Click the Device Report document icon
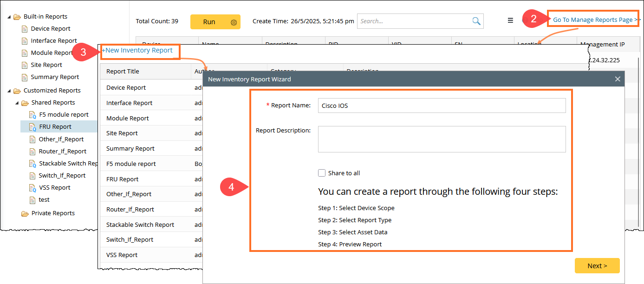This screenshot has width=644, height=284. tap(25, 29)
